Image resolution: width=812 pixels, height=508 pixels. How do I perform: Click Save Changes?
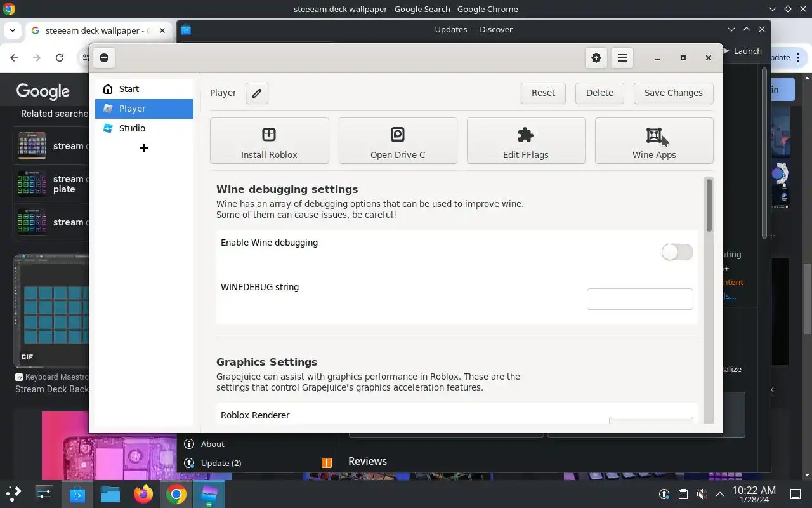point(673,93)
